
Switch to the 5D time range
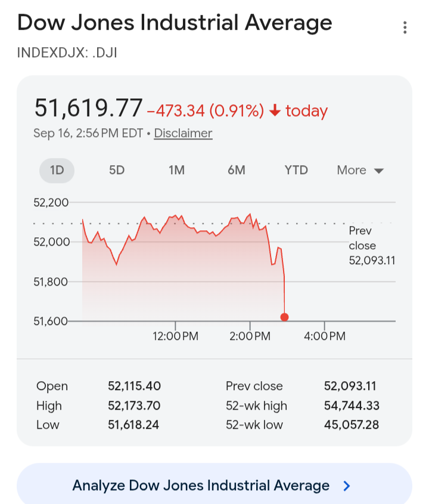117,170
